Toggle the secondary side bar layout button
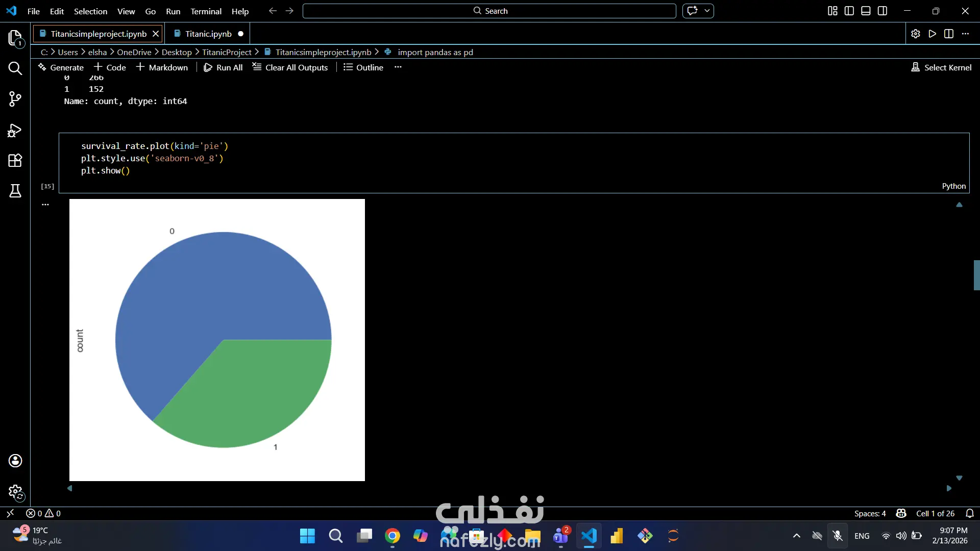 [x=883, y=11]
